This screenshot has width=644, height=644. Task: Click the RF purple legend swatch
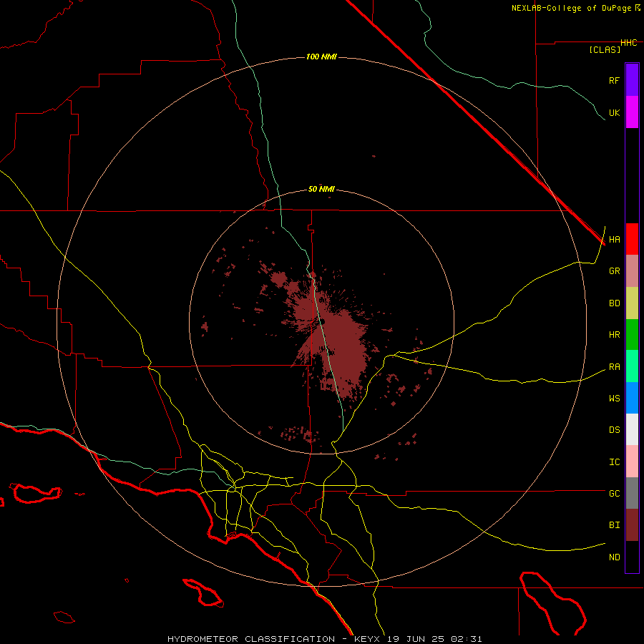[x=632, y=80]
